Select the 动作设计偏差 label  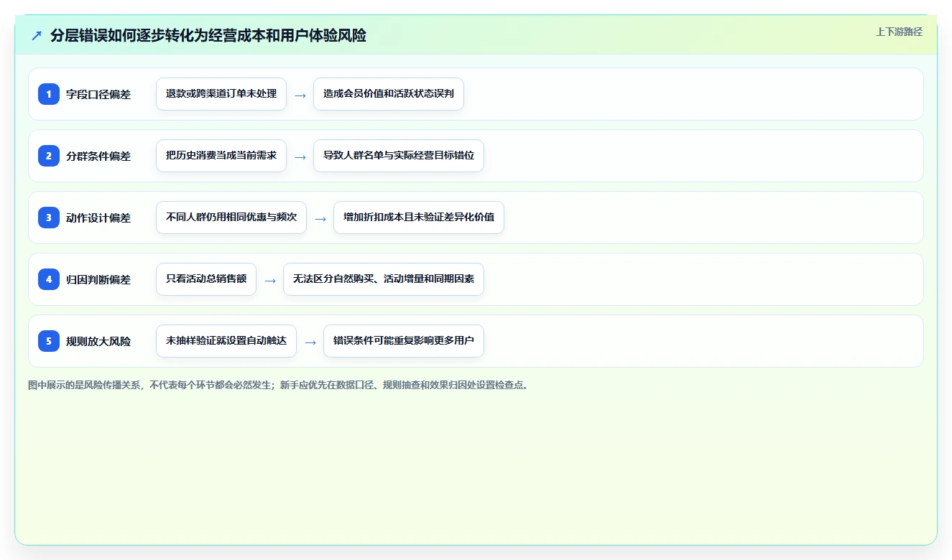pos(98,218)
